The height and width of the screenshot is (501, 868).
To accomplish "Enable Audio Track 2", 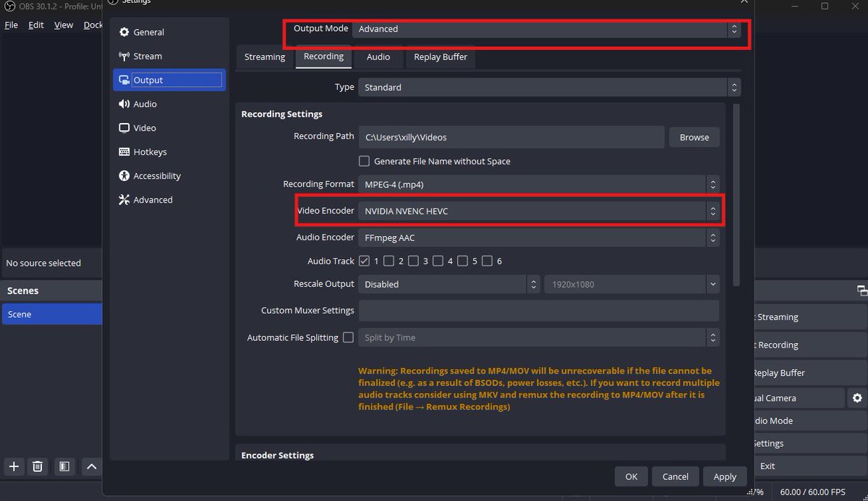I will [x=388, y=261].
